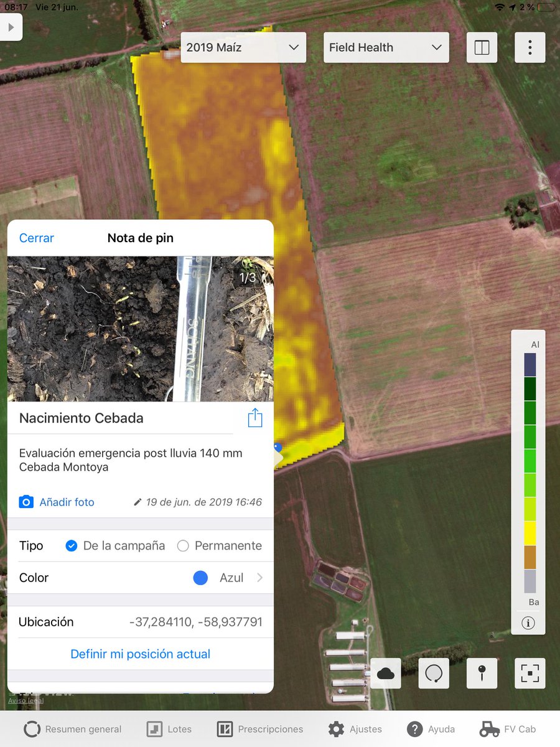The width and height of the screenshot is (560, 747).
Task: Open the Ayuda tab
Action: (x=431, y=729)
